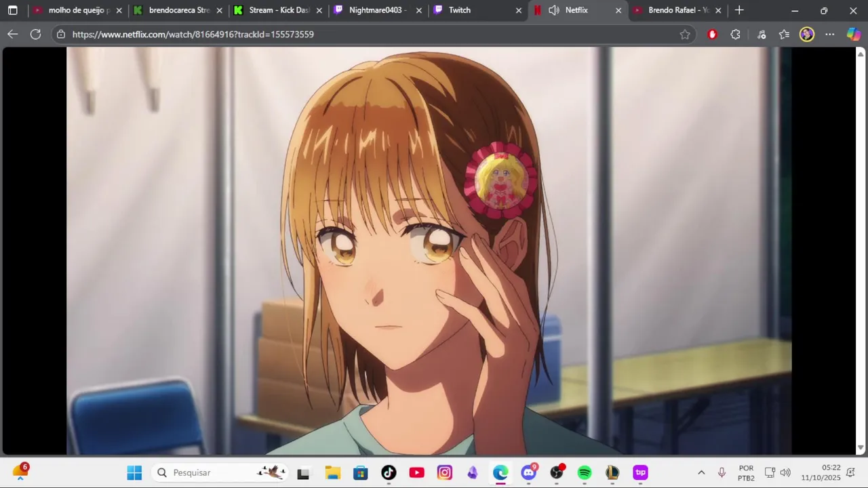The image size is (868, 488).
Task: Open the volume tray icon
Action: [785, 472]
